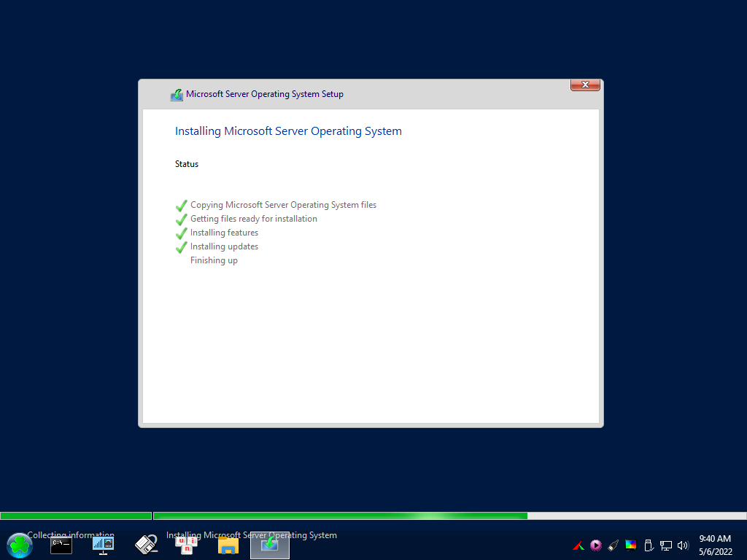Click the 'Collecting information' phase label

[71, 534]
